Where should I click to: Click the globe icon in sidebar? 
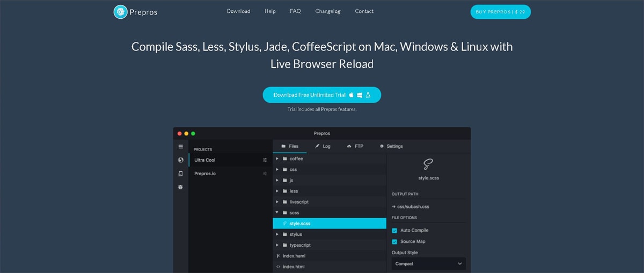[181, 160]
